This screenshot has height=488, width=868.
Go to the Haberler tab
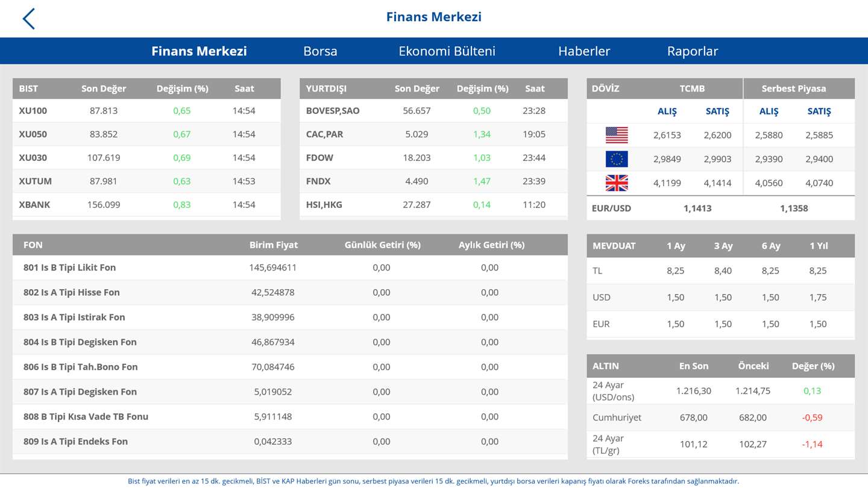pos(584,51)
